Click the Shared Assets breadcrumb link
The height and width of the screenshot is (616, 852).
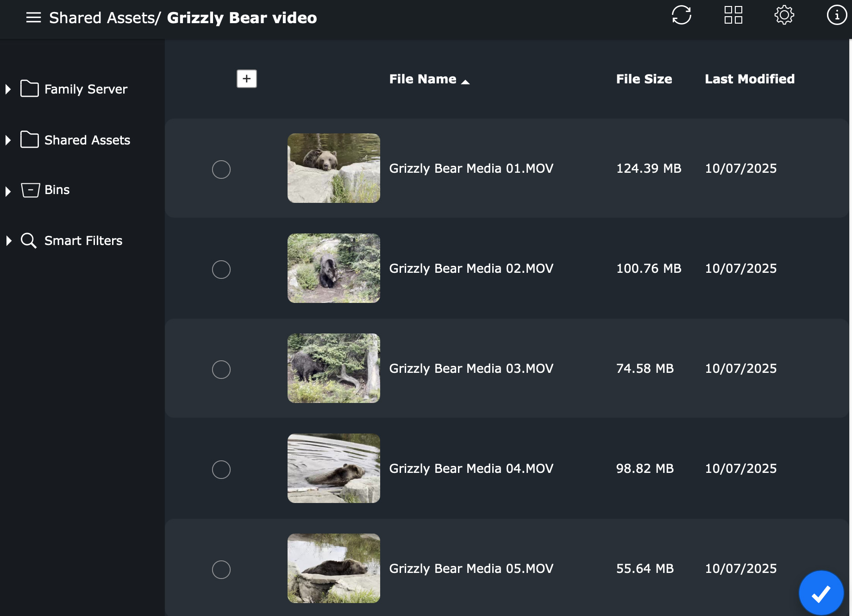pos(102,18)
